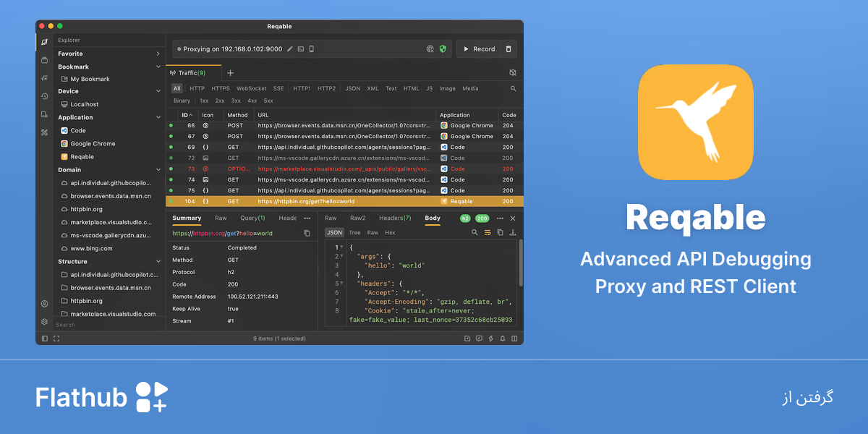Image resolution: width=868 pixels, height=434 pixels.
Task: Start capture with Record button
Action: [479, 49]
